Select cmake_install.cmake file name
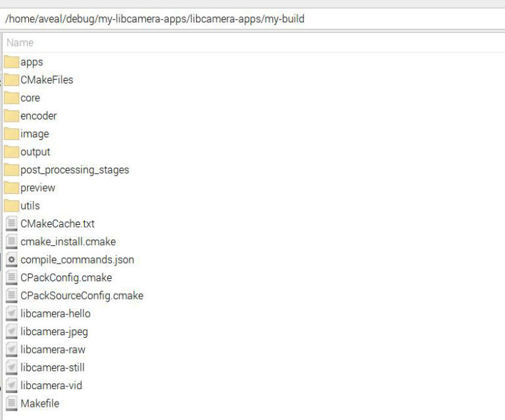Image resolution: width=505 pixels, height=420 pixels. [68, 242]
